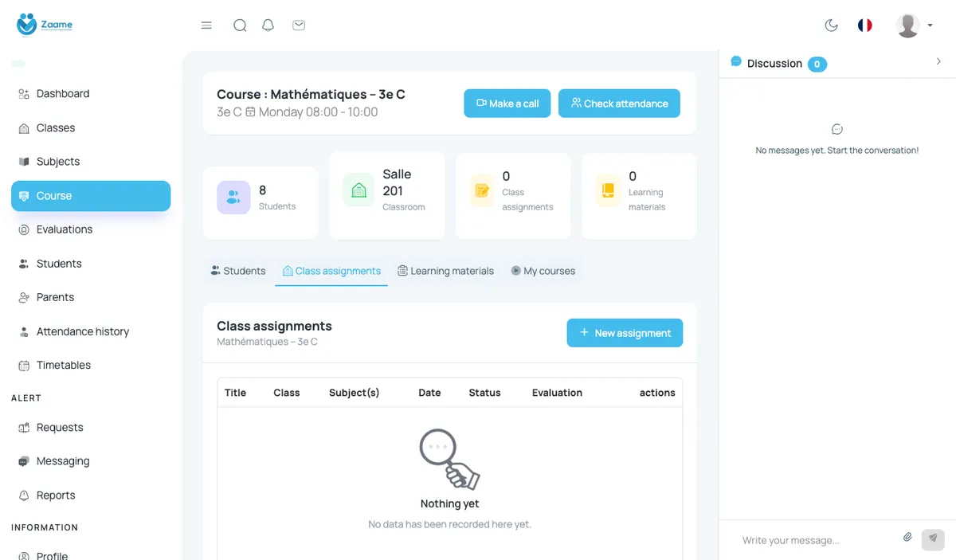956x560 pixels.
Task: Click the Check attendance button
Action: point(619,104)
